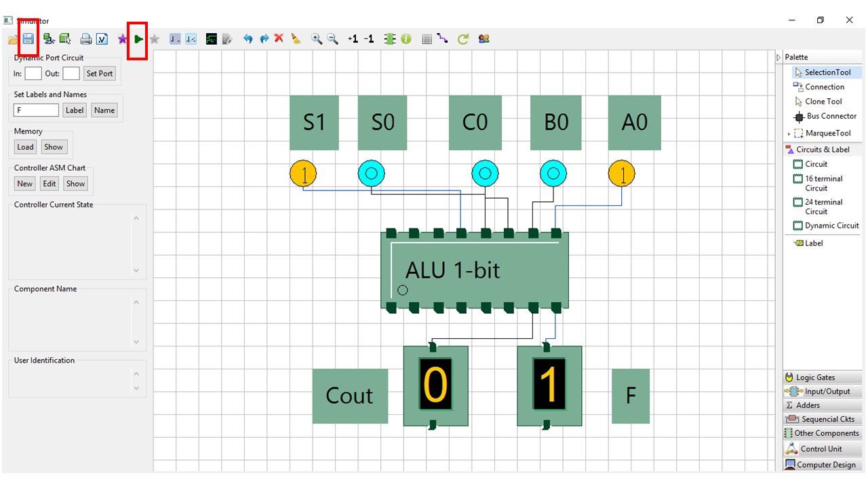
Task: Open the Adders drawer
Action: (823, 405)
